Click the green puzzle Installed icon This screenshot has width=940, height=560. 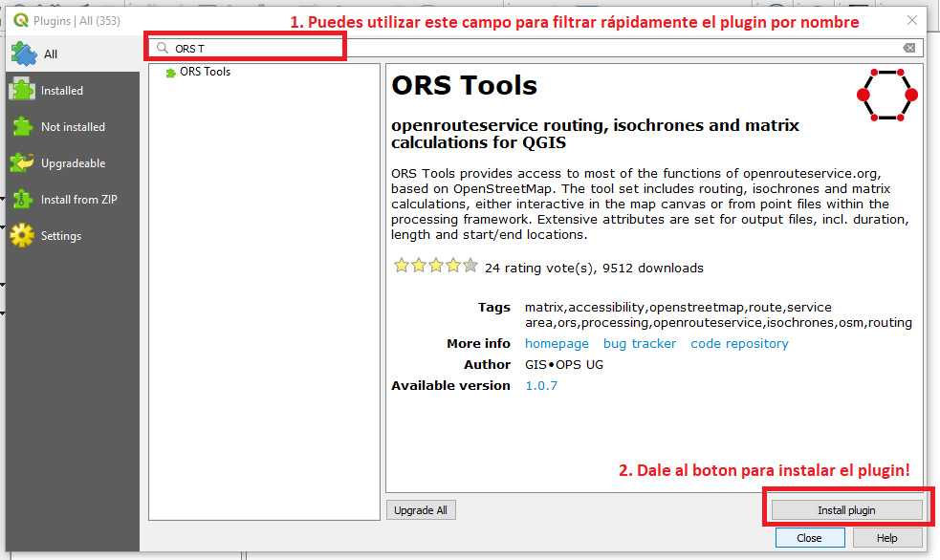click(22, 90)
